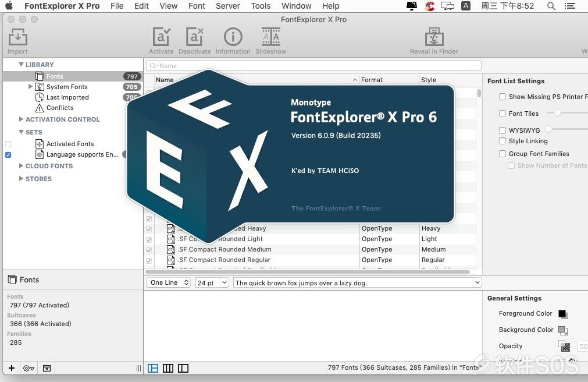Click the Background Color swatch

563,330
